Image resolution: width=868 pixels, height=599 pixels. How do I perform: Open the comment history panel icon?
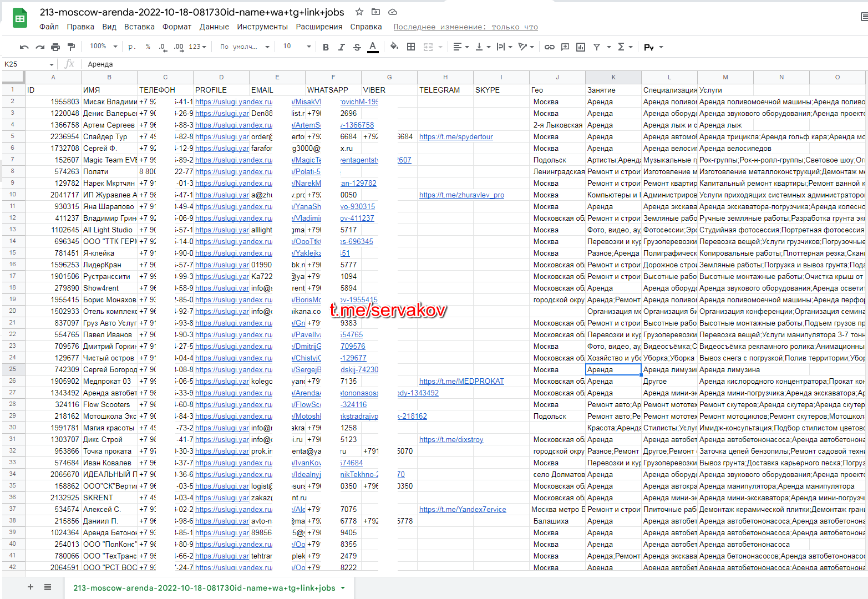click(x=863, y=17)
